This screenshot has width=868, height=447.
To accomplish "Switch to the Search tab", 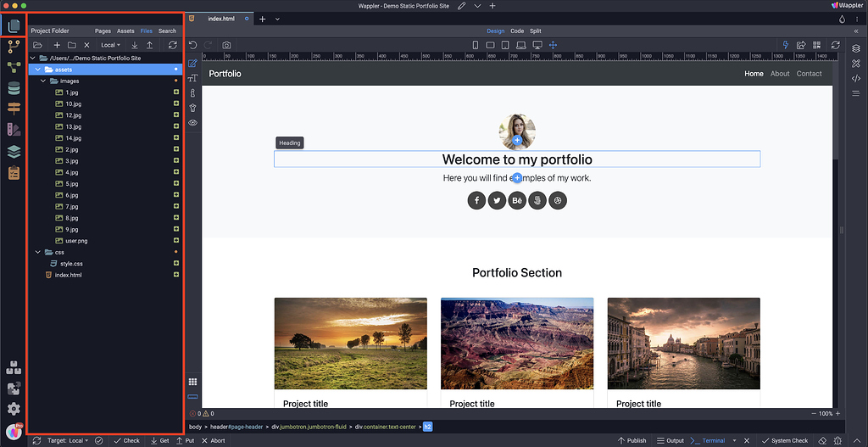I will [167, 31].
